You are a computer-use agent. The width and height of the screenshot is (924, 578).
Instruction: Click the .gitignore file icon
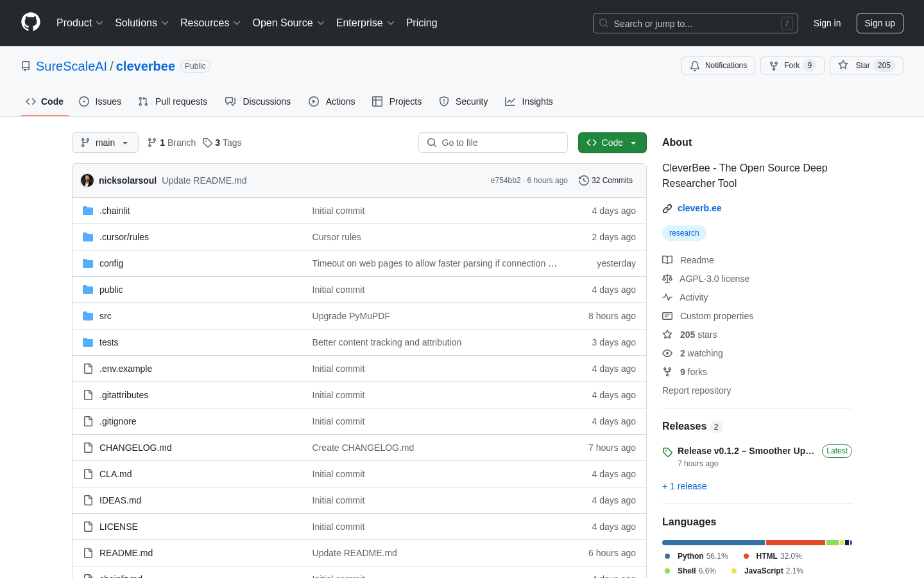point(88,421)
